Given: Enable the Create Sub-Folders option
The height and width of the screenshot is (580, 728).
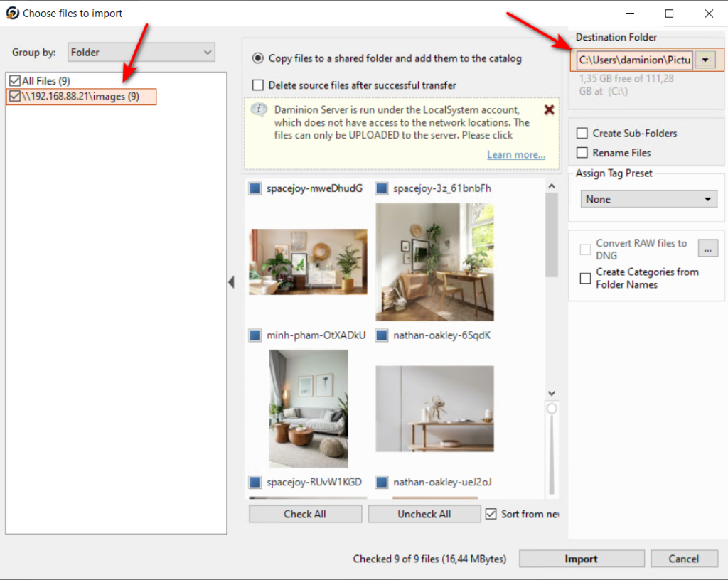Looking at the screenshot, I should 583,134.
